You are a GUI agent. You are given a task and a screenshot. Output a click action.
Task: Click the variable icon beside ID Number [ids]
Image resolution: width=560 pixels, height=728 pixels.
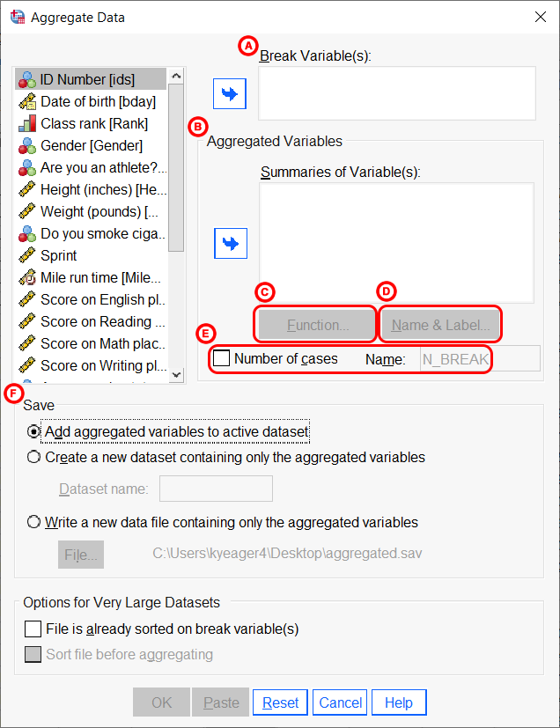tap(27, 79)
